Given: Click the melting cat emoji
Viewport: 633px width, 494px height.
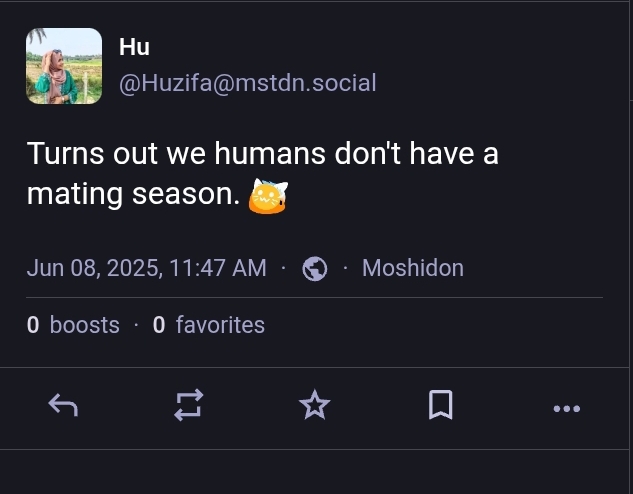Looking at the screenshot, I should [266, 195].
